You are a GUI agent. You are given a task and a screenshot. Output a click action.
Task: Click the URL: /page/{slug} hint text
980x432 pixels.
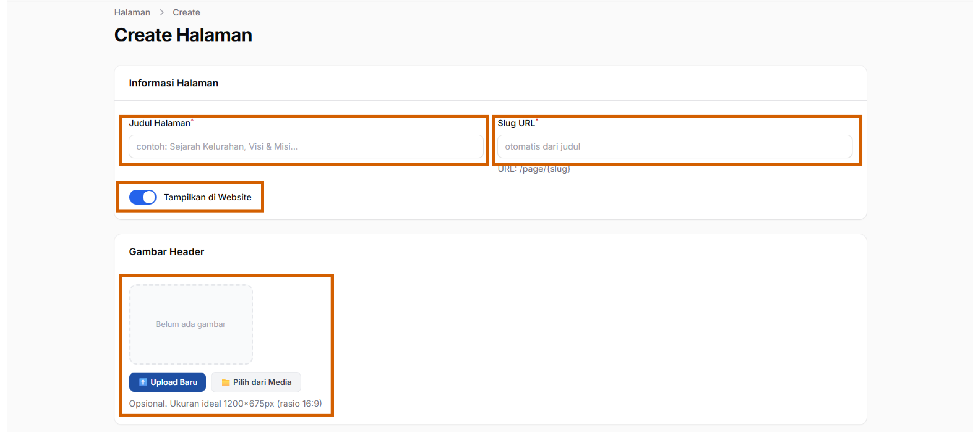click(534, 169)
